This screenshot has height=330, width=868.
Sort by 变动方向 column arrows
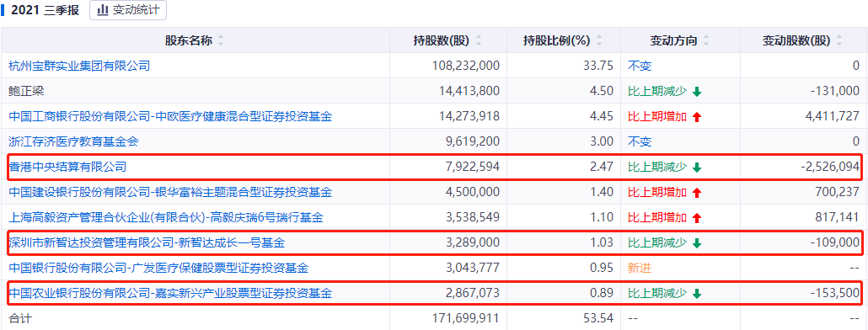[706, 40]
